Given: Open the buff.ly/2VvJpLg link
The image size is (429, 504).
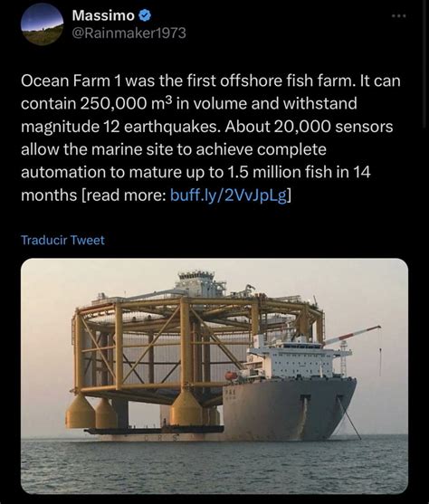Looking at the screenshot, I should (228, 195).
